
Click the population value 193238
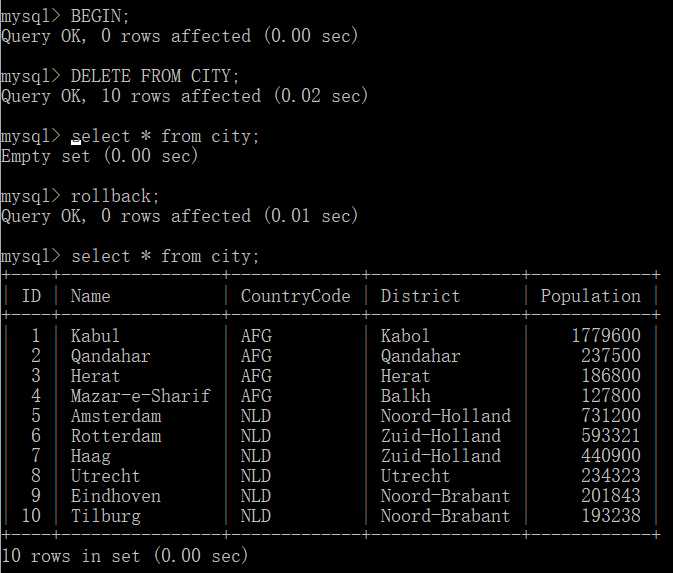coord(610,516)
